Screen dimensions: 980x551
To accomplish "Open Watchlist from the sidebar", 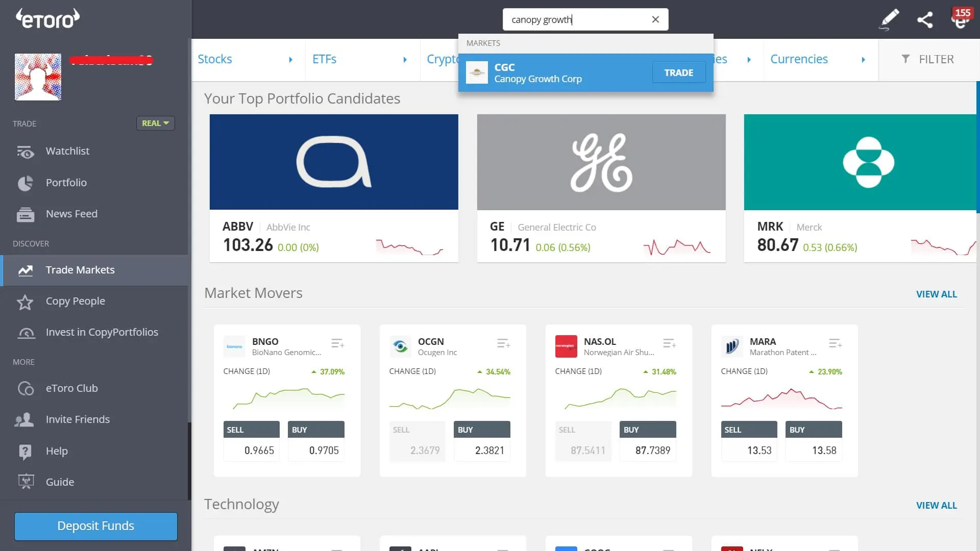I will tap(67, 151).
